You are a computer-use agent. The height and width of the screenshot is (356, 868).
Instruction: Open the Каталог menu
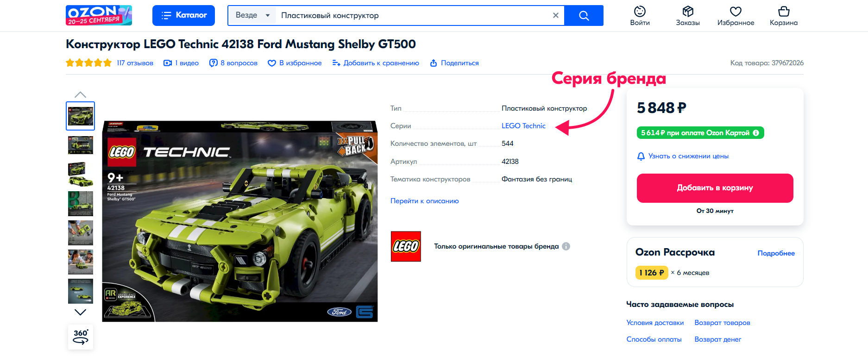183,16
